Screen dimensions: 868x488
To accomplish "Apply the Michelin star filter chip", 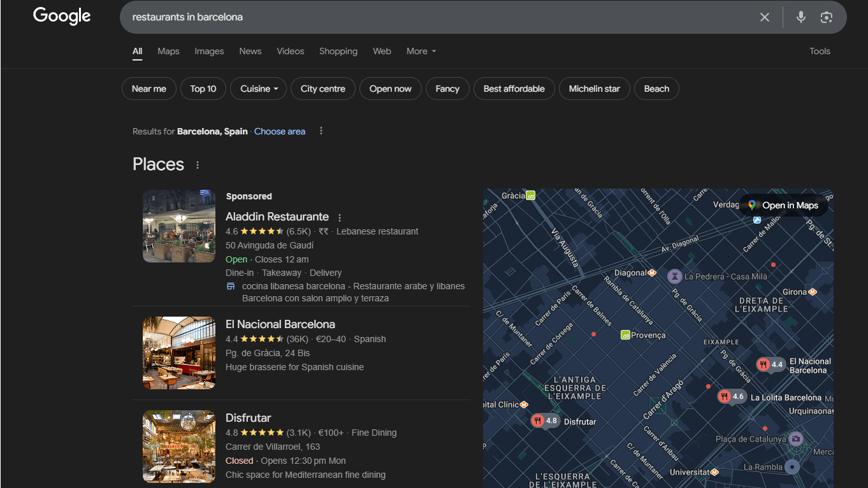I will coord(595,89).
